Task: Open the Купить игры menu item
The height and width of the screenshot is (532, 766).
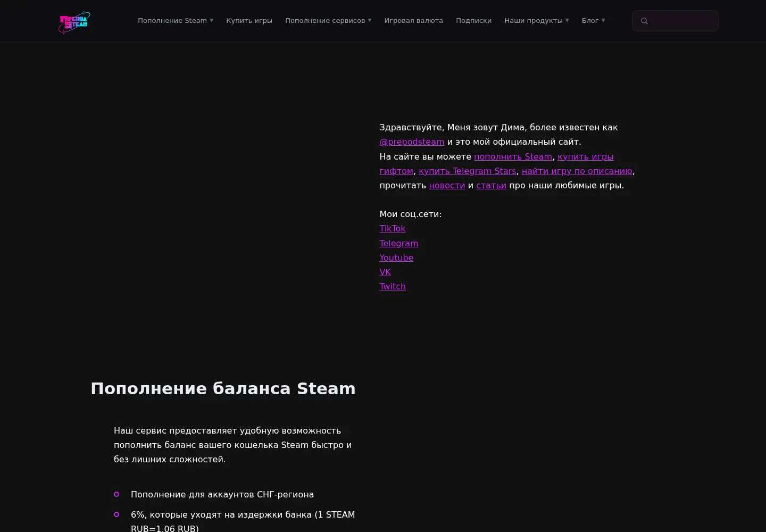Action: (x=249, y=20)
